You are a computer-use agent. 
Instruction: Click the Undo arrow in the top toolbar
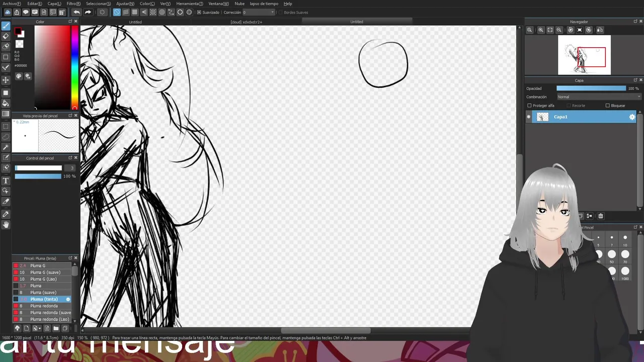coord(76,12)
